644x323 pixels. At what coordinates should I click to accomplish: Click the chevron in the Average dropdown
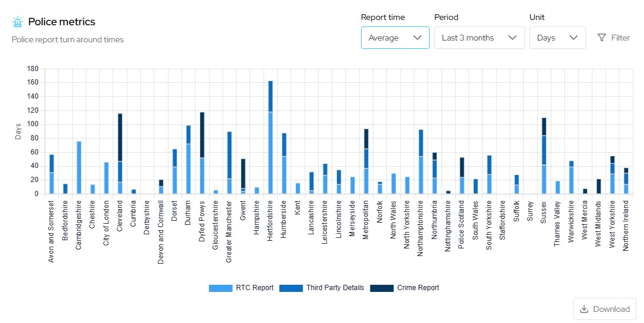point(417,38)
